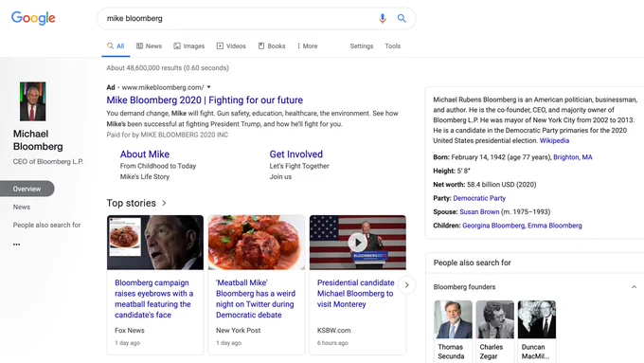Select News in the left sidebar
644x363 pixels.
tap(22, 207)
